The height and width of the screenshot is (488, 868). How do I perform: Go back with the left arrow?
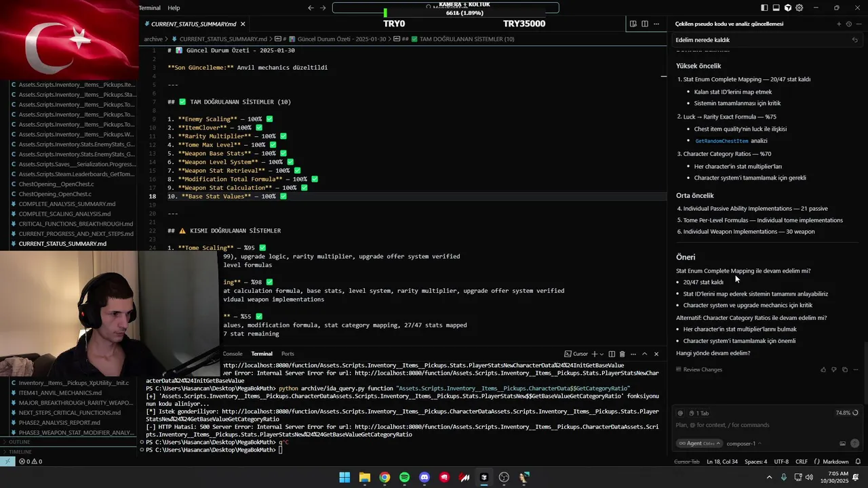tap(311, 8)
